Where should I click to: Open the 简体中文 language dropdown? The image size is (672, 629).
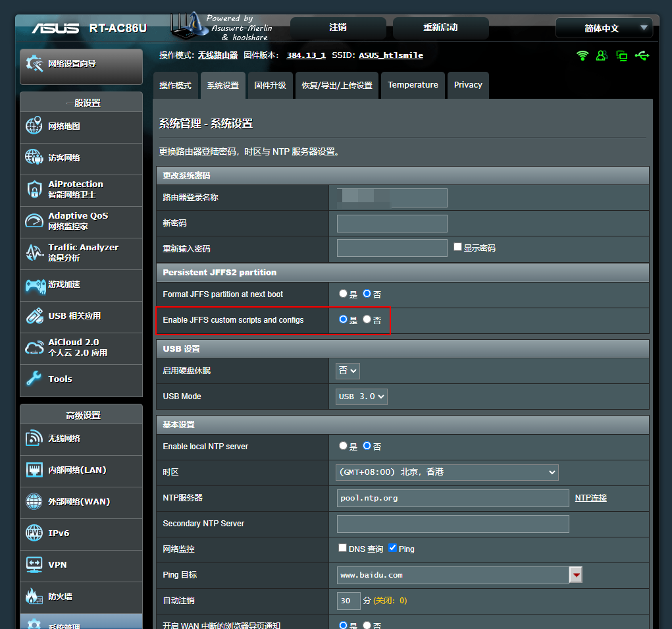604,28
